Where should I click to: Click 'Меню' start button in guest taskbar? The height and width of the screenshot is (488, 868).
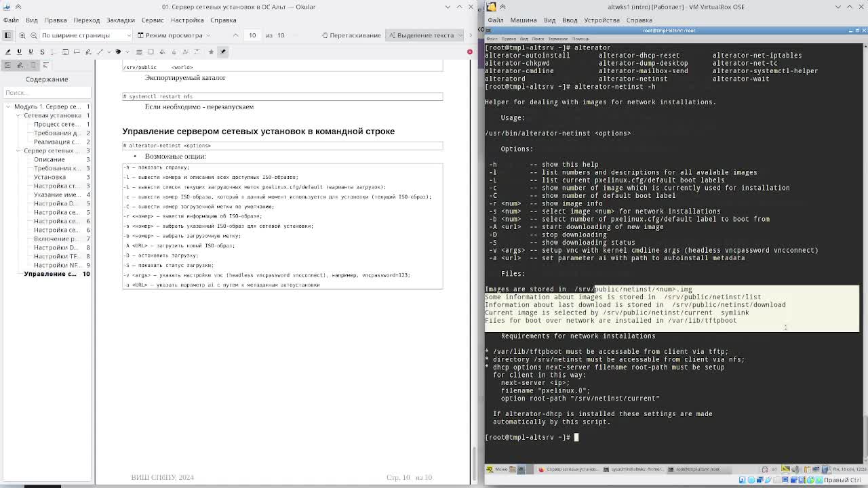[497, 469]
